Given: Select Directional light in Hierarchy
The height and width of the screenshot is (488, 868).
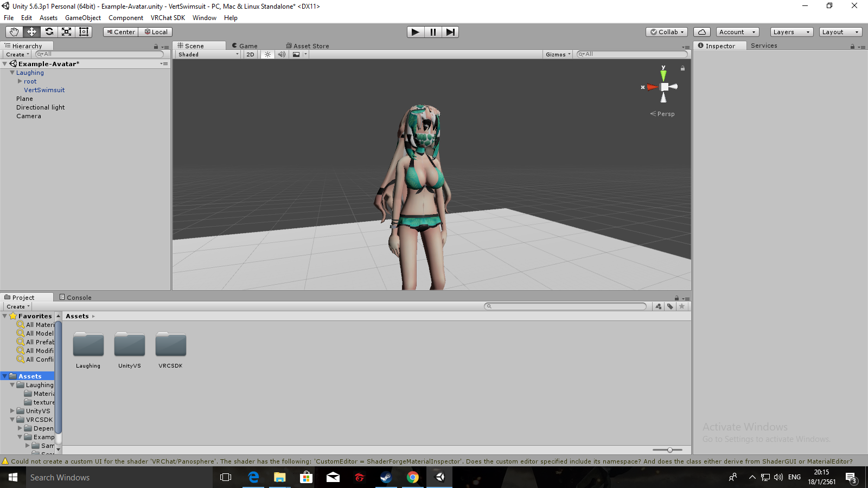Looking at the screenshot, I should [x=40, y=107].
